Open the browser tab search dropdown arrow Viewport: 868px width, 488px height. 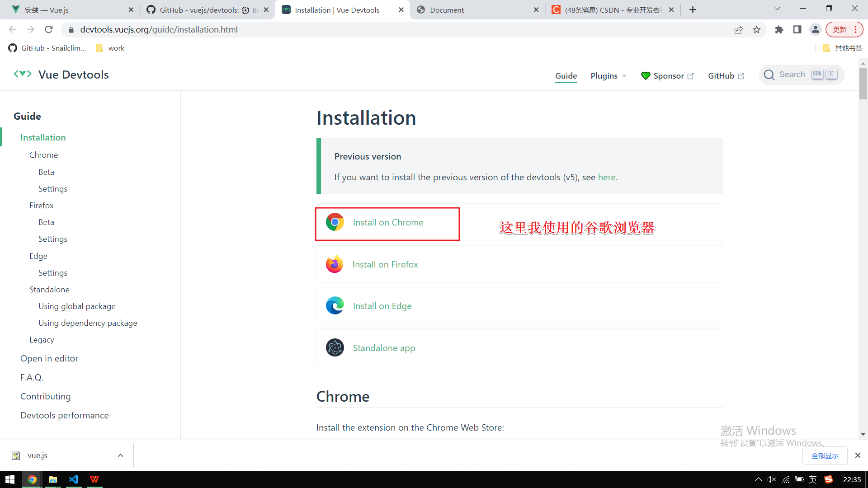point(777,8)
